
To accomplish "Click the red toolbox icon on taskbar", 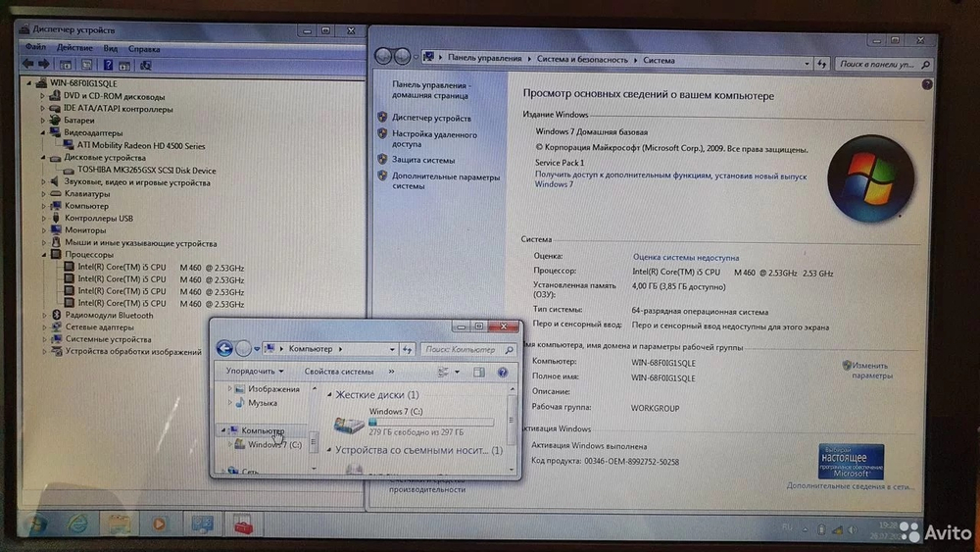I will click(x=243, y=525).
